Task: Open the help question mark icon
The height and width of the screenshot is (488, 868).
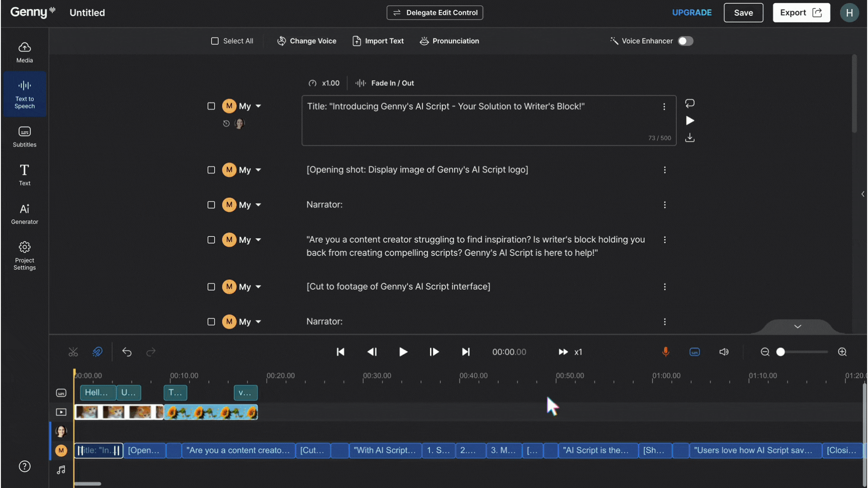Action: point(24,466)
